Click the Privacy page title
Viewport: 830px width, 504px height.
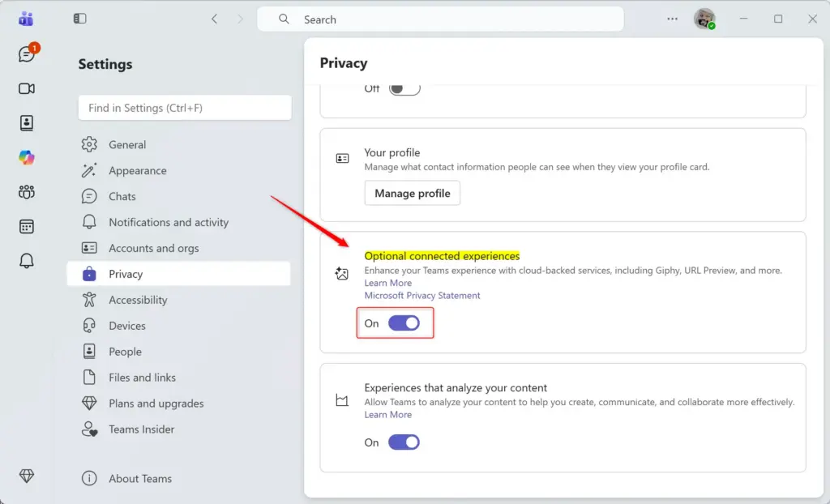344,63
